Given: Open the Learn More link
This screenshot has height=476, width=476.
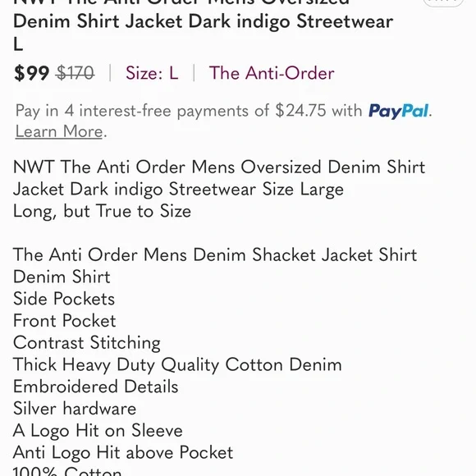Looking at the screenshot, I should pos(59,131).
